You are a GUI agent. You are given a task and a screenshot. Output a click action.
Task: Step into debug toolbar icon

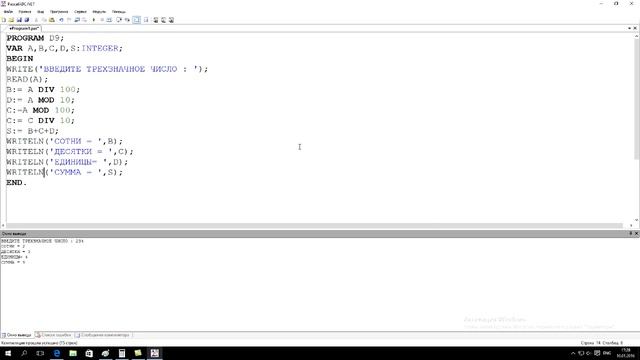[127, 20]
